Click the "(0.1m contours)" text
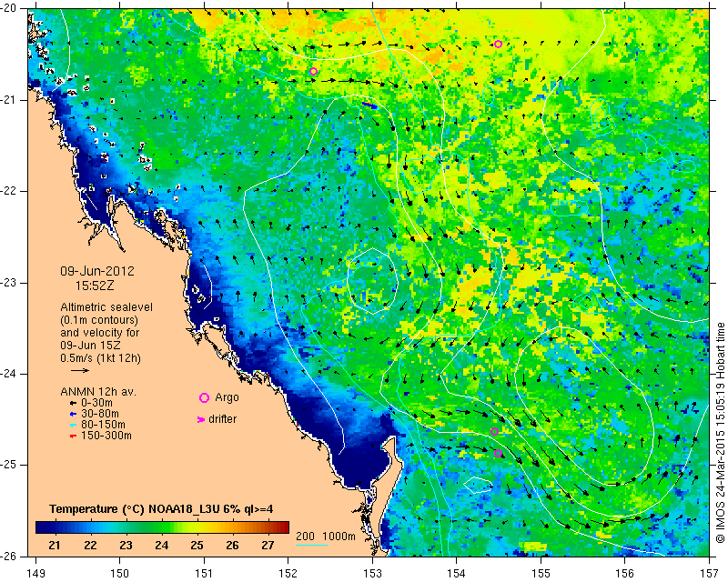The height and width of the screenshot is (582, 728). [x=99, y=320]
